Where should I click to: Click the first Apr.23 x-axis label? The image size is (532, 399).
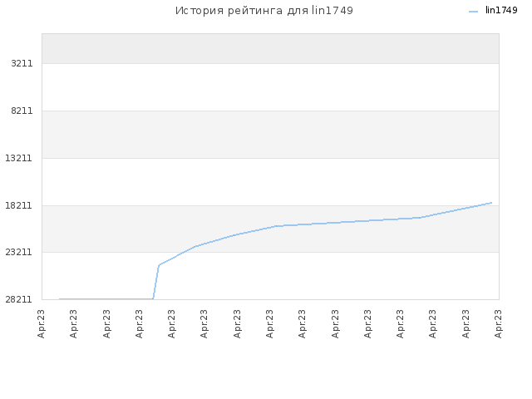click(42, 323)
